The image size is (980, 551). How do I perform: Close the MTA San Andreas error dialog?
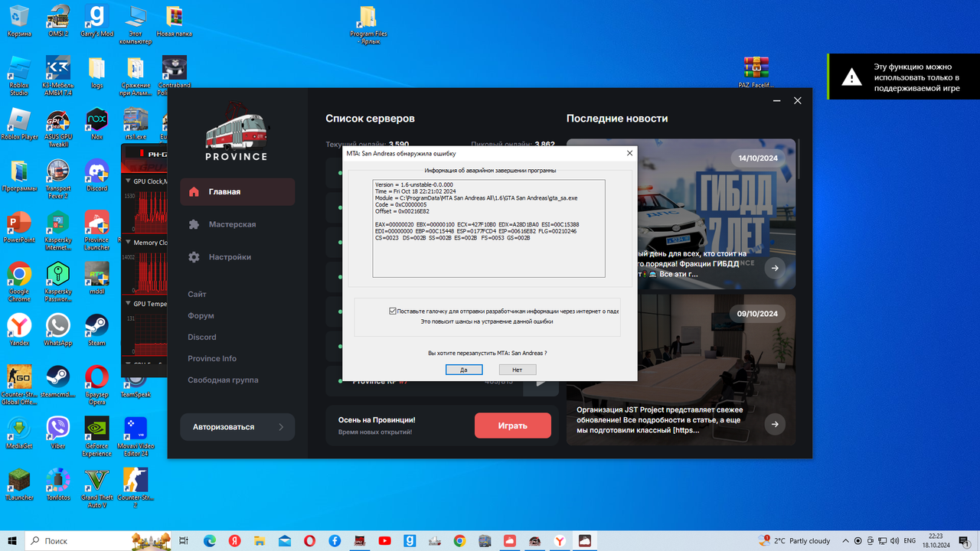629,153
